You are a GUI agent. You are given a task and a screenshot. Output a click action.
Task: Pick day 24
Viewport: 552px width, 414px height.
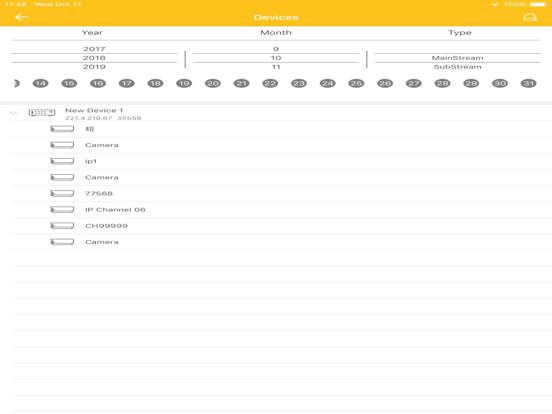tap(327, 83)
